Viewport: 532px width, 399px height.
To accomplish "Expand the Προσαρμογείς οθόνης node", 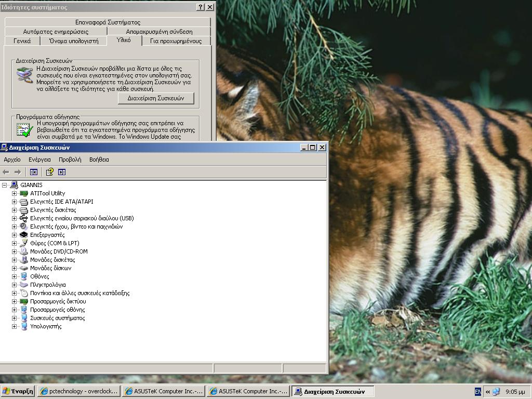I will 15,310.
